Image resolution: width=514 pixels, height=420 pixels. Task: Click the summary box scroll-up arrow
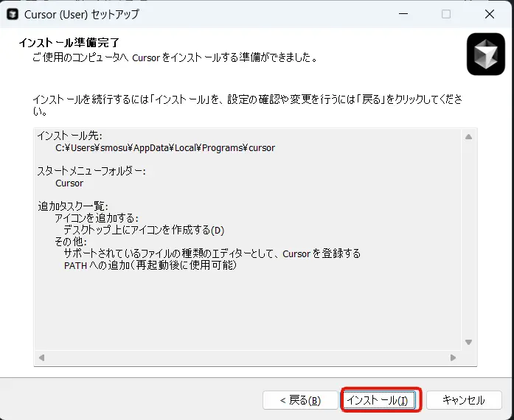click(468, 136)
